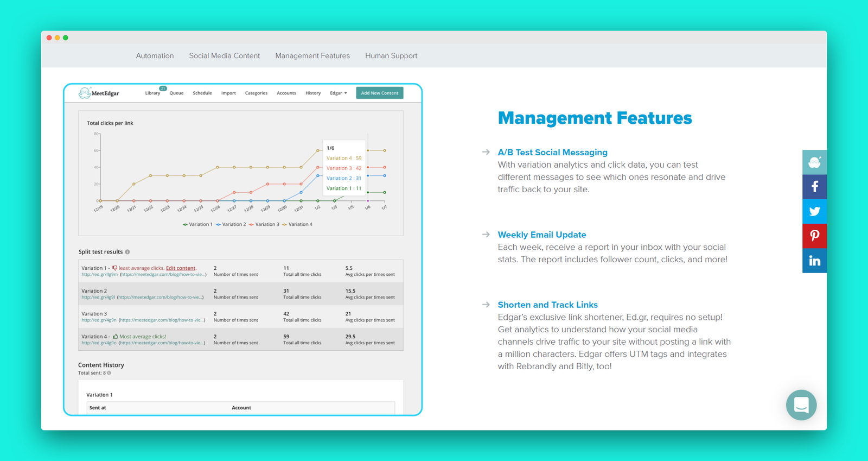Screen dimensions: 868x461
Task: Toggle Variation 3 in chart legend
Action: tap(264, 224)
